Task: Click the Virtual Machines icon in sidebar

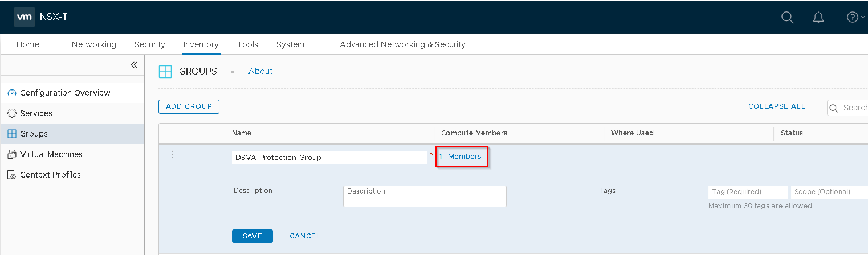Action: click(x=12, y=154)
